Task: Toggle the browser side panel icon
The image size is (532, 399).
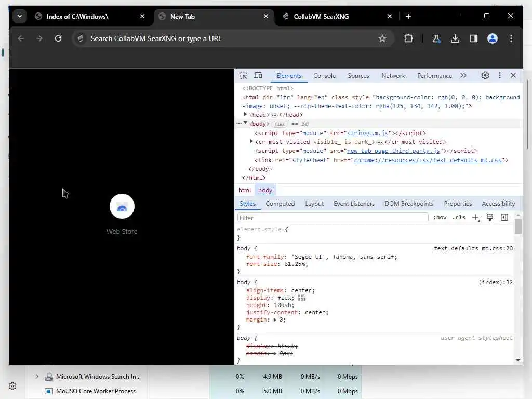Action: pyautogui.click(x=474, y=38)
